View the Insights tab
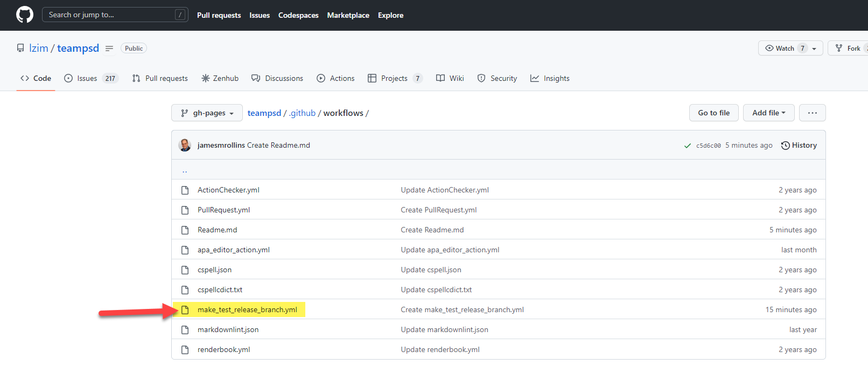868x365 pixels. [550, 78]
